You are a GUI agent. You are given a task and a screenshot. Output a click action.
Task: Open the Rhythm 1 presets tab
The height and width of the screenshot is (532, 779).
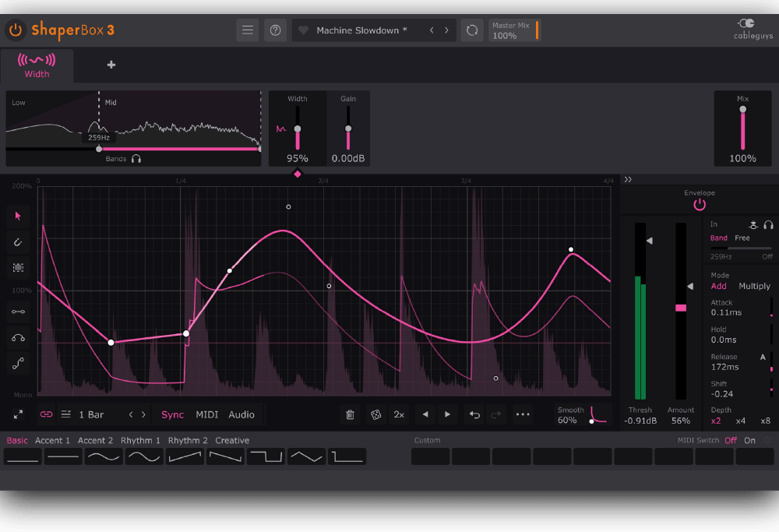coord(140,441)
